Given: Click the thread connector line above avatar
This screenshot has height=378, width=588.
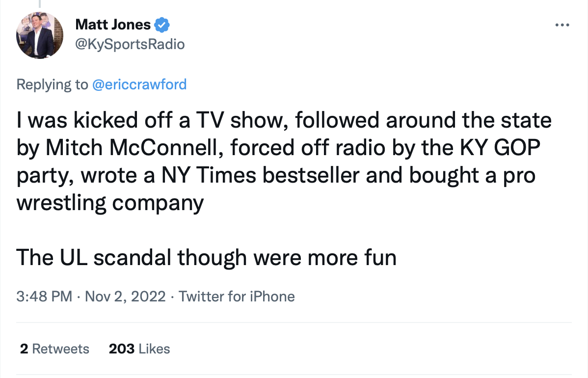Looking at the screenshot, I should pyautogui.click(x=40, y=4).
